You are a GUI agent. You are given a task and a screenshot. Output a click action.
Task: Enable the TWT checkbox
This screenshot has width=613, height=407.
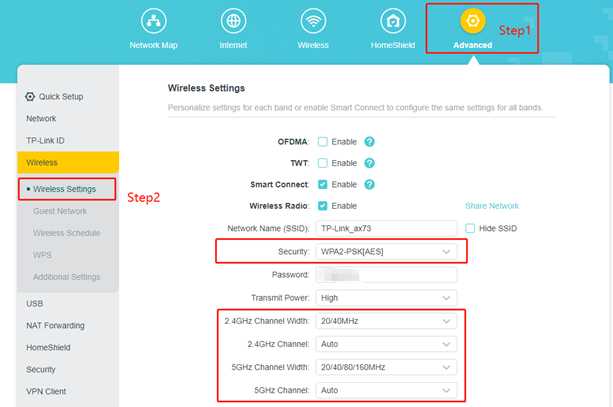pyautogui.click(x=322, y=163)
